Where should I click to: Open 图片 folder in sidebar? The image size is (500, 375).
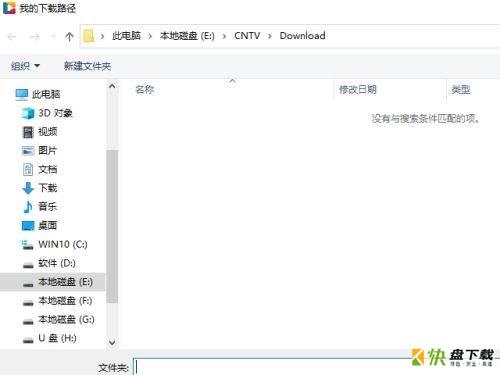39,151
